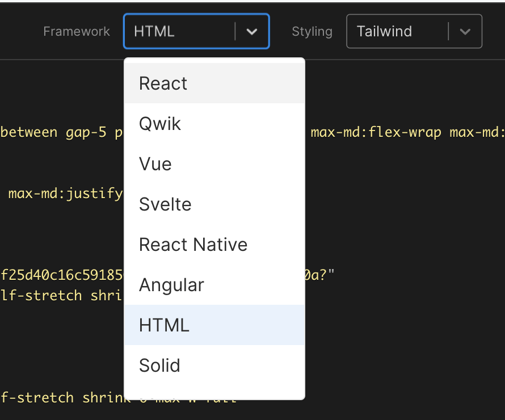
Task: Click the Styling dropdown chevron icon
Action: [x=465, y=32]
